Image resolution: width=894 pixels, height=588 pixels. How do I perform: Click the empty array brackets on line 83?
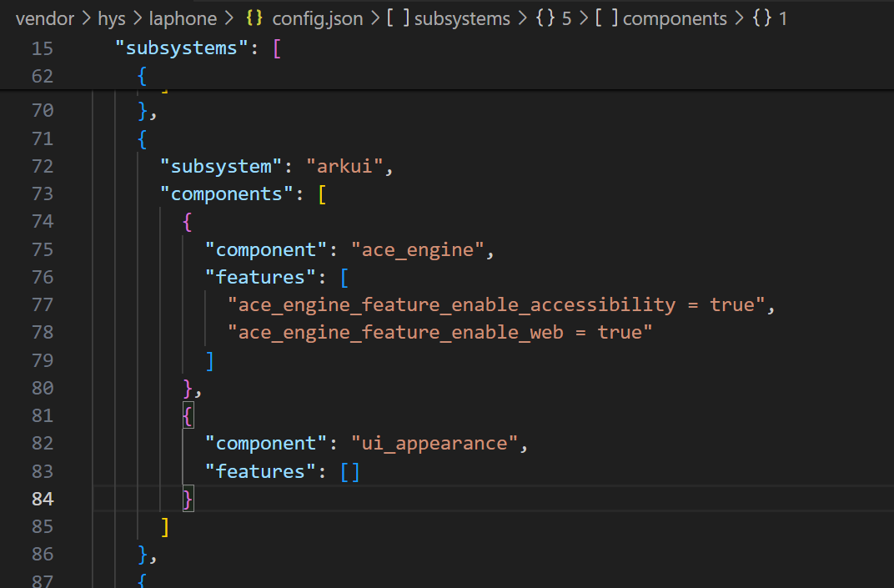coord(350,472)
